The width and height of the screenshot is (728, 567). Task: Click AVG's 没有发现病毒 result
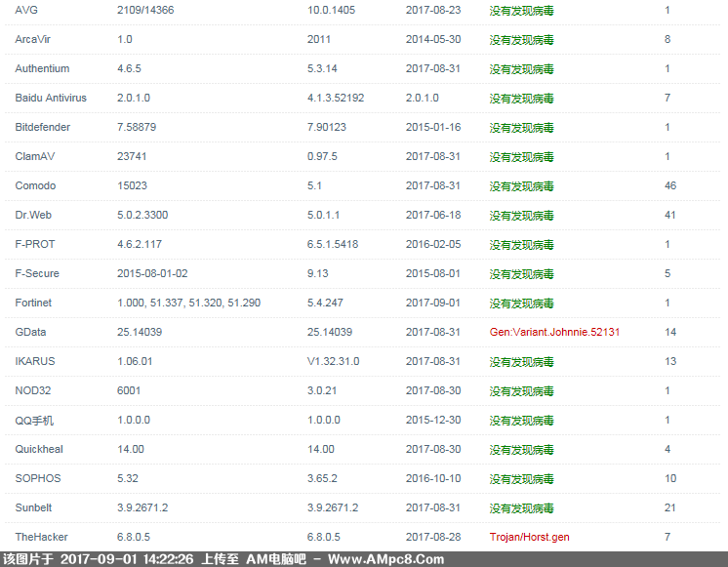pyautogui.click(x=521, y=10)
